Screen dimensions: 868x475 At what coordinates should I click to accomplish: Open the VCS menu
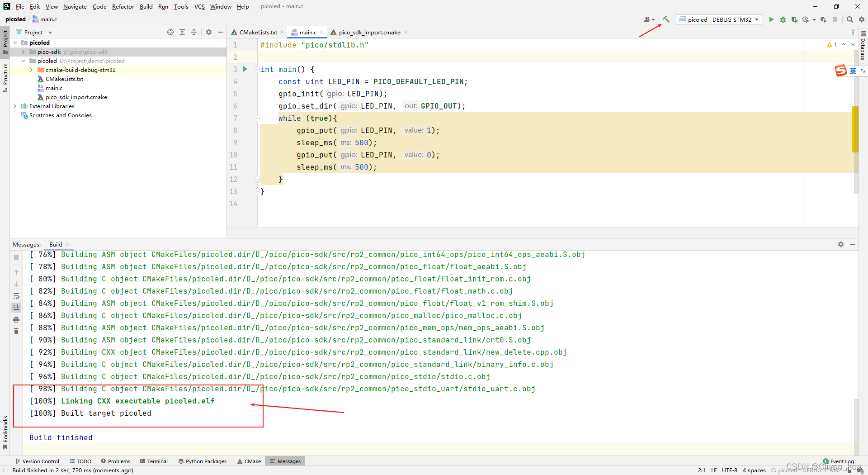pos(199,6)
